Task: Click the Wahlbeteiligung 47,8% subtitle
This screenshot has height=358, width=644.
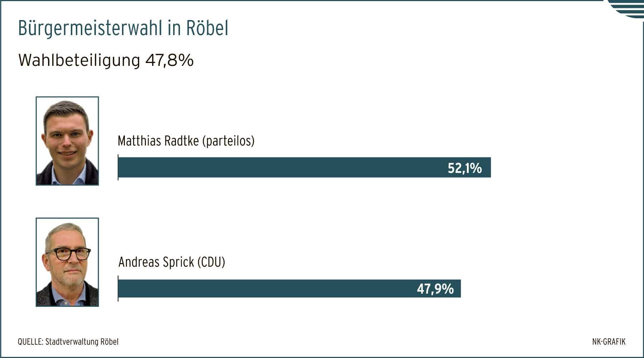Action: pos(106,60)
